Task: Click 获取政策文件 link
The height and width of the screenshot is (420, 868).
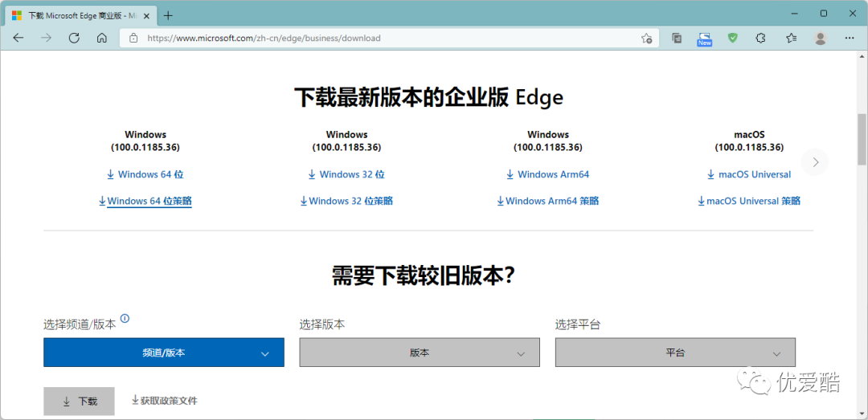Action: [165, 400]
